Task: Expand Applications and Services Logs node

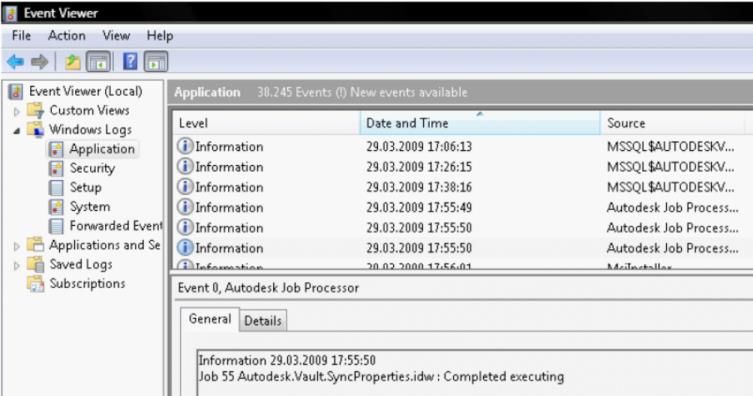Action: (17, 246)
